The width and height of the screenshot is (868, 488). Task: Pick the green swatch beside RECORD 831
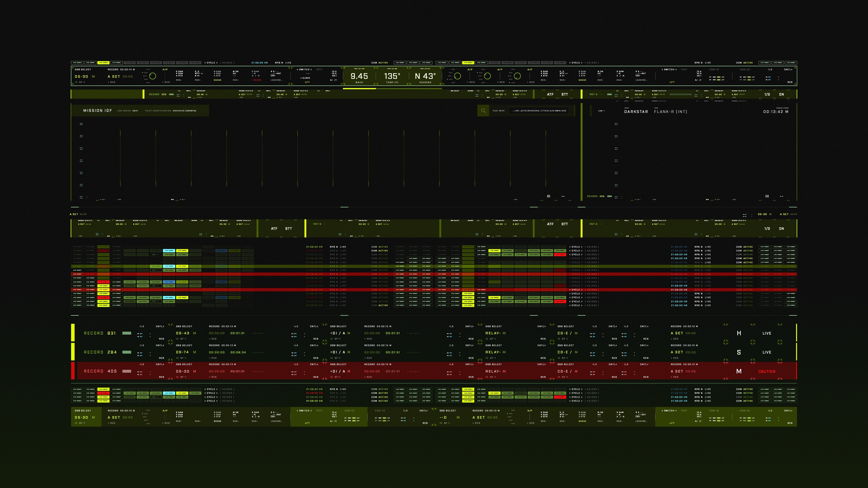coord(127,333)
